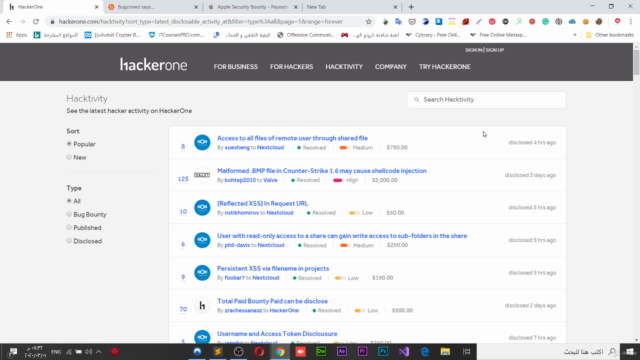Open 'Total Paid Bounty Paid can be disclose' report
Image resolution: width=640 pixels, height=360 pixels.
coord(272,301)
